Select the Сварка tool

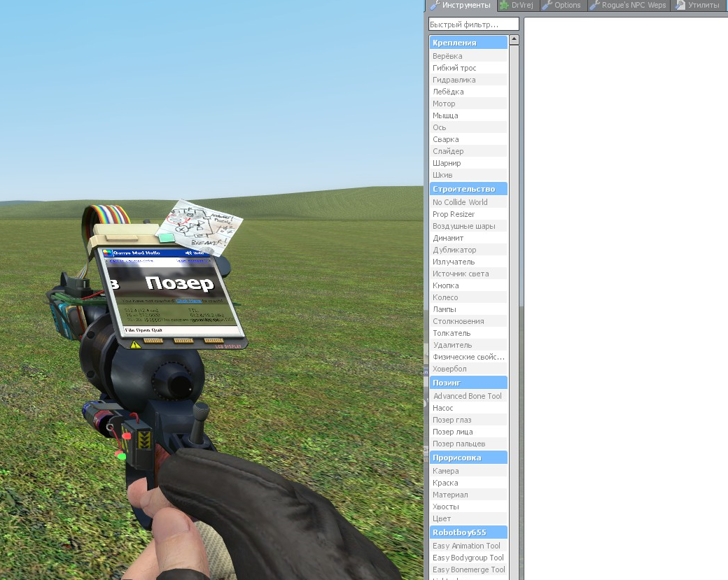[468, 139]
